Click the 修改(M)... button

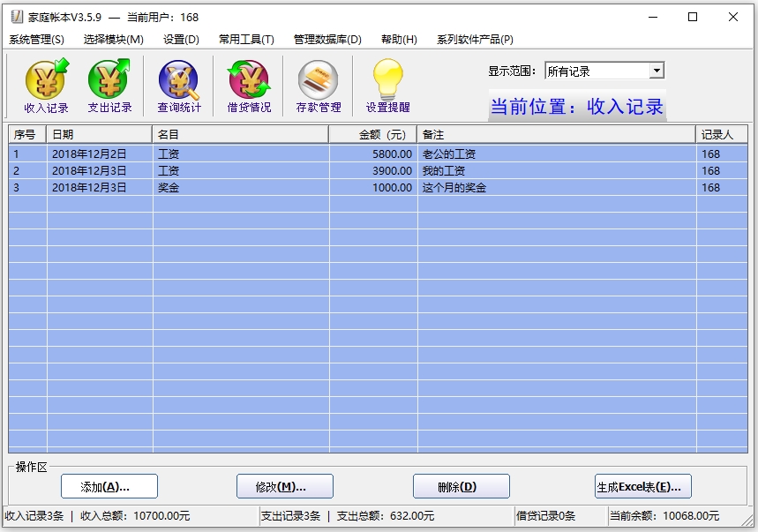[x=284, y=486]
